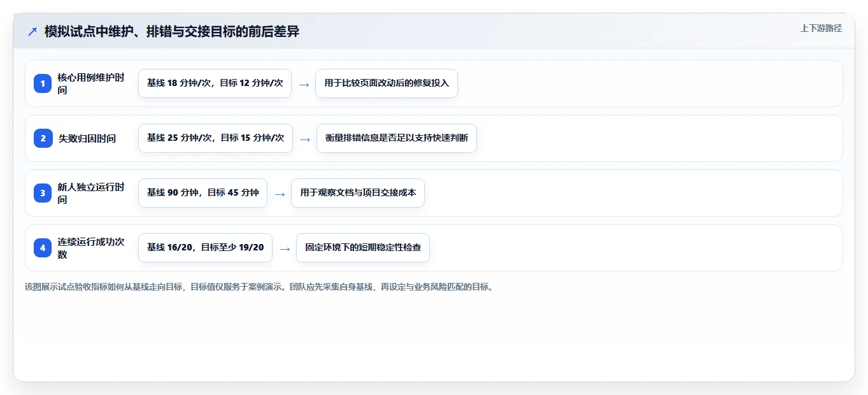Click the 上下游路径 label
This screenshot has width=868, height=395.
tap(821, 28)
